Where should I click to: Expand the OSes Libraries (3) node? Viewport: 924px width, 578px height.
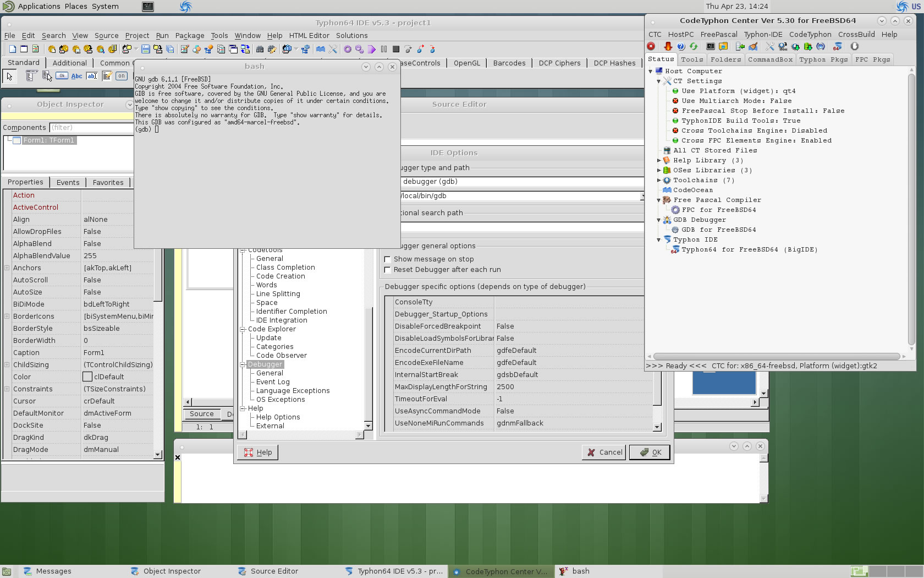tap(658, 170)
